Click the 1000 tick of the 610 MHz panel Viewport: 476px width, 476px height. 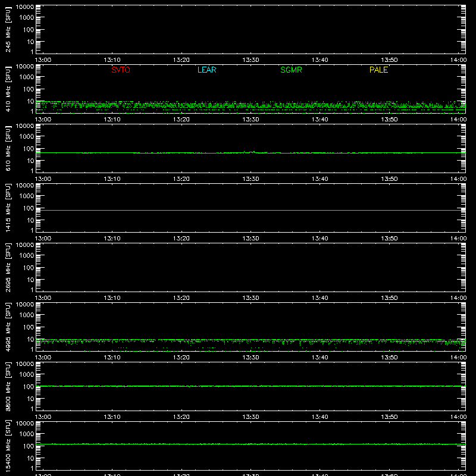click(x=27, y=137)
